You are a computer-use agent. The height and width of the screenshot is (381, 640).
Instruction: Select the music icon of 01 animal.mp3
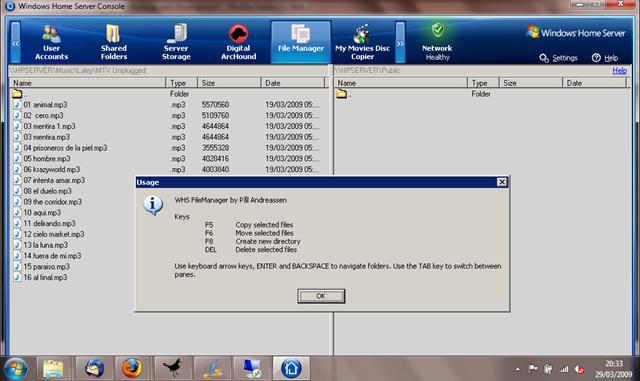[x=17, y=105]
